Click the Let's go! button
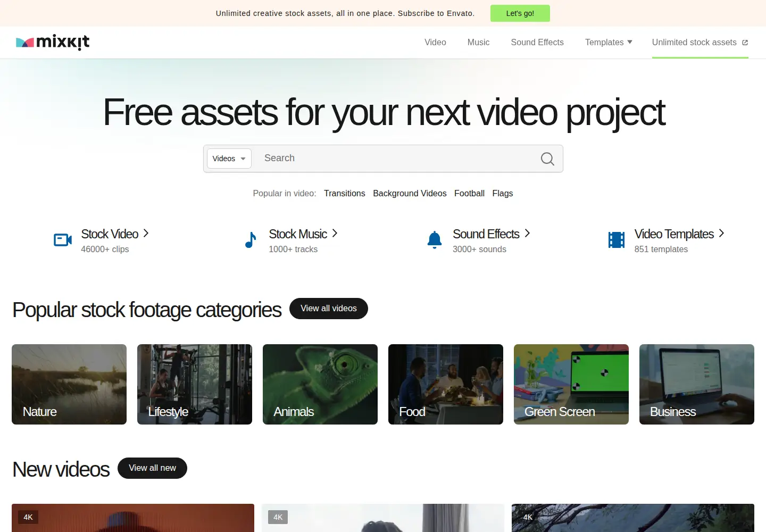The image size is (766, 532). coord(520,13)
